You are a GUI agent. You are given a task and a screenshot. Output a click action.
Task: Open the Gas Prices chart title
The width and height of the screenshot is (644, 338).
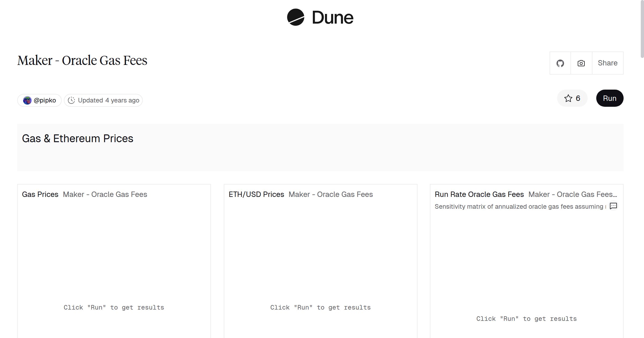[x=40, y=194]
